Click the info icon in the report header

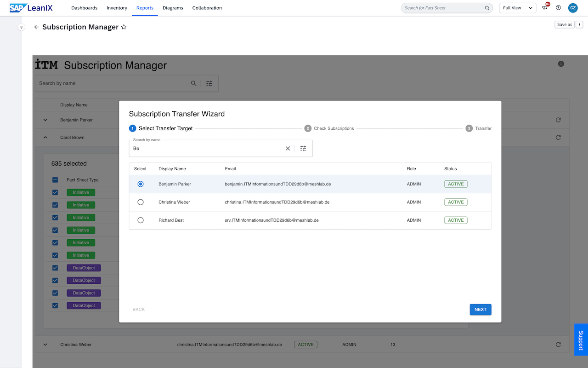pyautogui.click(x=561, y=64)
